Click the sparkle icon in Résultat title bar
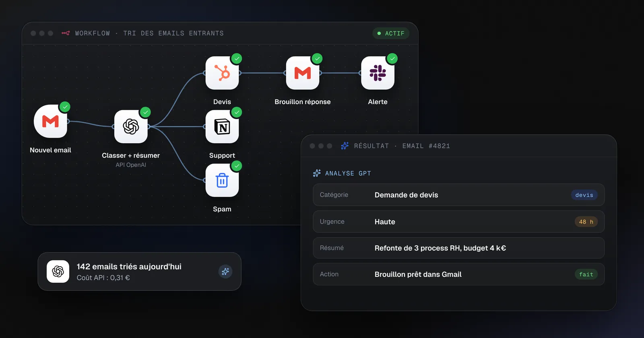Screen dimensions: 644x338 coord(345,146)
